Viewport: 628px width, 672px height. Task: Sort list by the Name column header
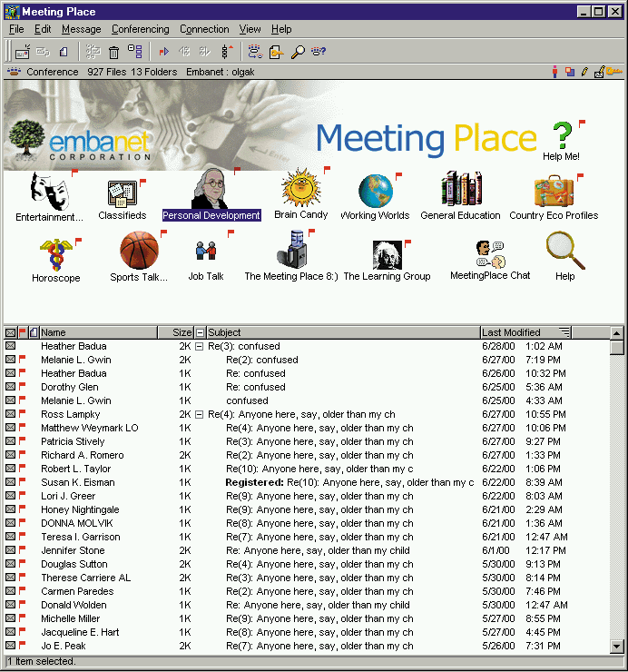pyautogui.click(x=99, y=332)
